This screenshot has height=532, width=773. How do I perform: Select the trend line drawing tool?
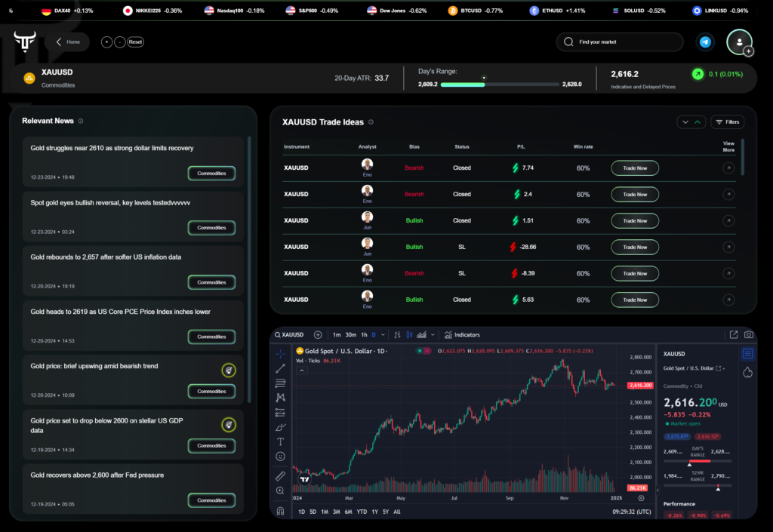(x=281, y=368)
